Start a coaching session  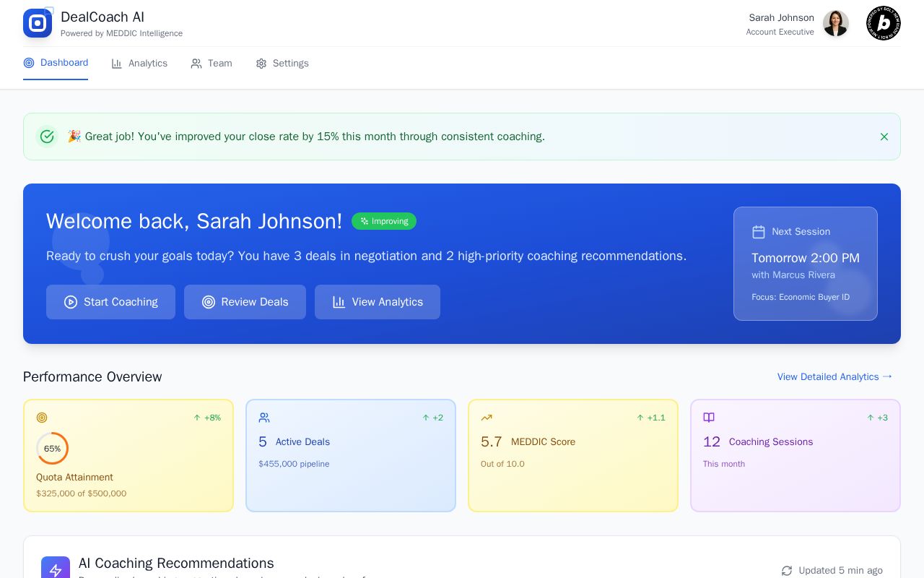110,302
